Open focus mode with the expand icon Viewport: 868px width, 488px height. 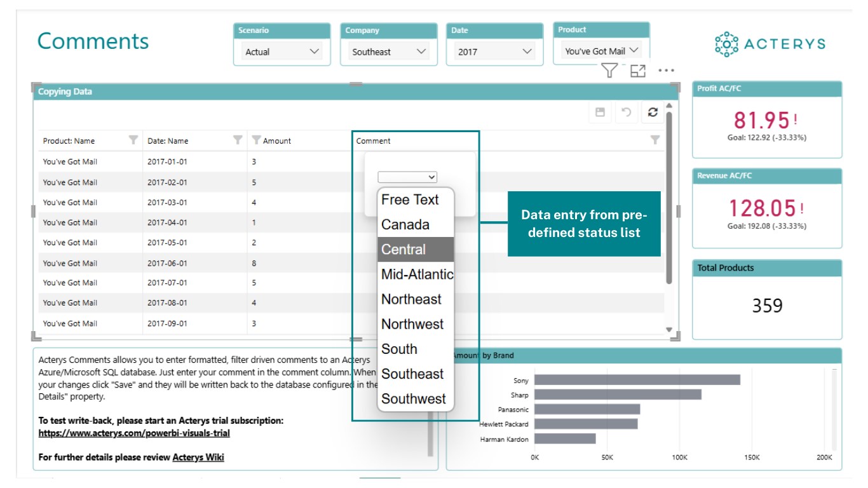pyautogui.click(x=637, y=71)
